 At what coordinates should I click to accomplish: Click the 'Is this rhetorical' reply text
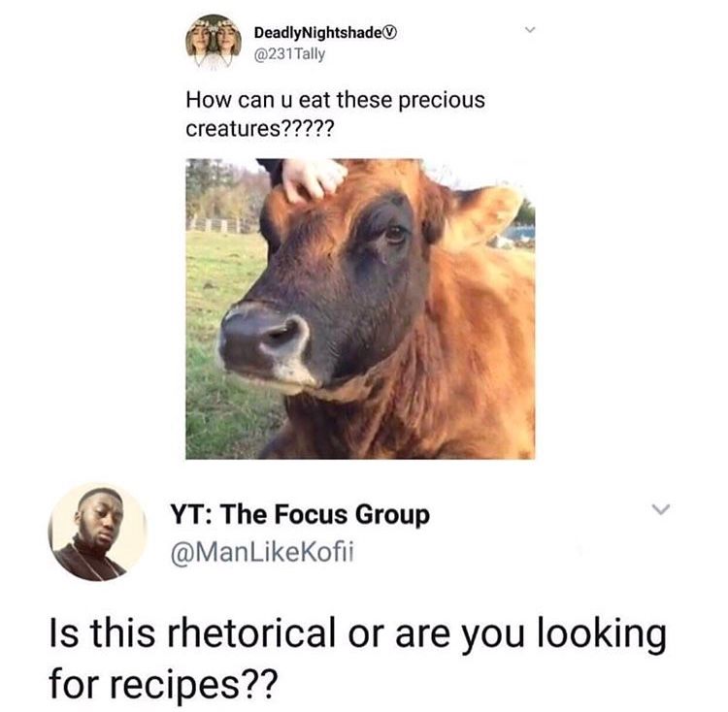tap(357, 659)
